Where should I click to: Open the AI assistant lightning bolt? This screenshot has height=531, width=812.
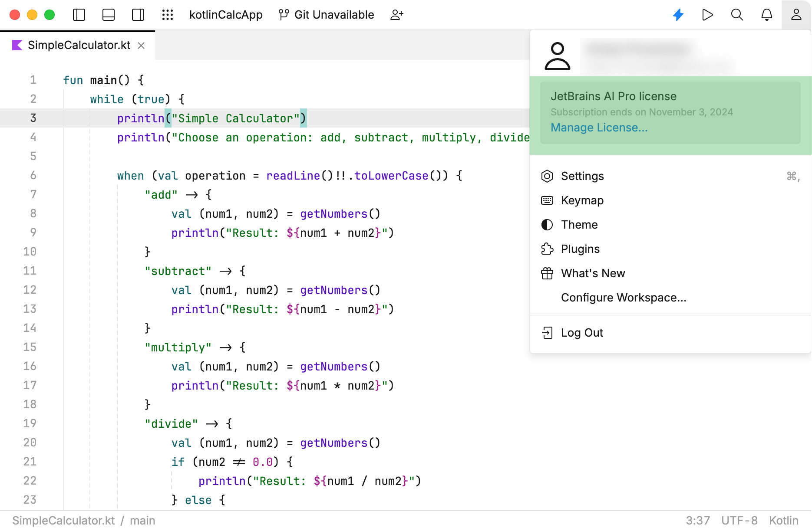[x=678, y=15]
